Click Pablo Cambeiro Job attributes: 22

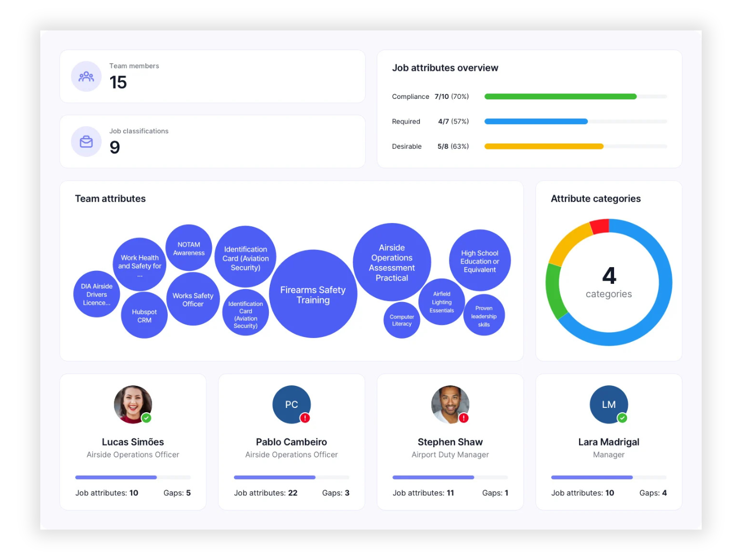click(266, 493)
